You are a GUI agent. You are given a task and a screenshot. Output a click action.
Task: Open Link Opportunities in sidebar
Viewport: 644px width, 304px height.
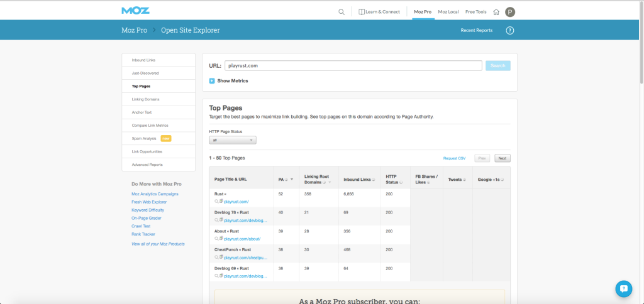[x=158, y=151]
